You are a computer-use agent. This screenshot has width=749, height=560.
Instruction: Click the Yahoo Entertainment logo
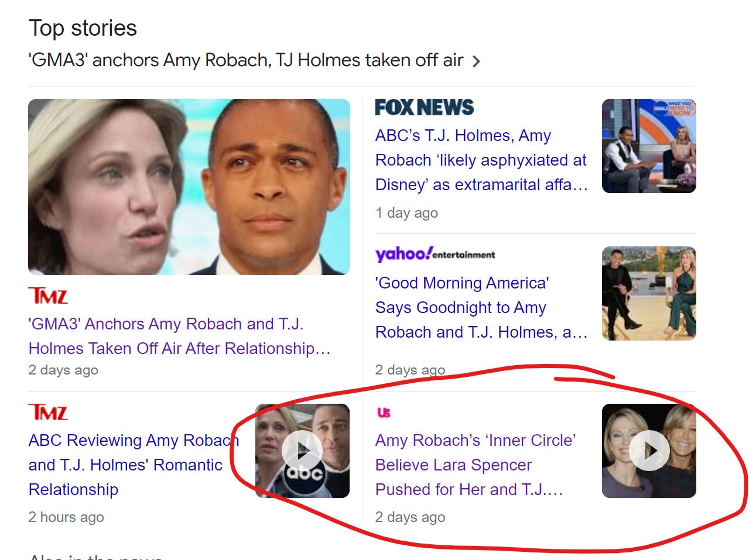click(x=435, y=254)
